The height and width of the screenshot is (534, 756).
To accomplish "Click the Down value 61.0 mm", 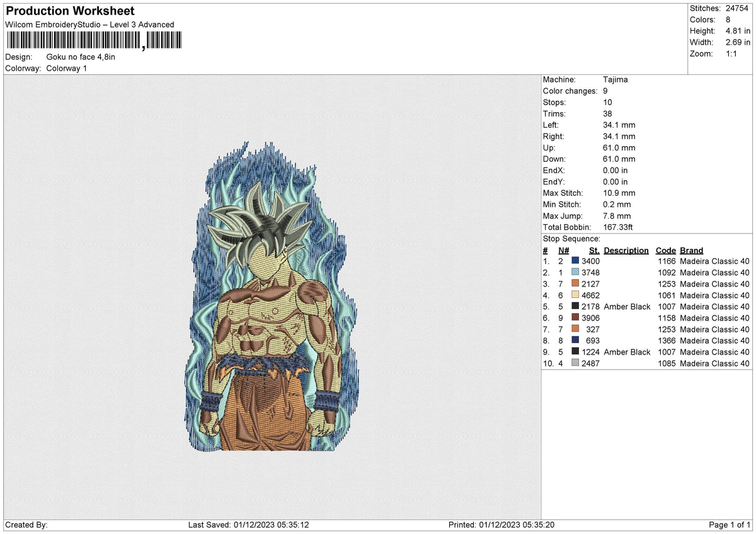I will (x=619, y=159).
